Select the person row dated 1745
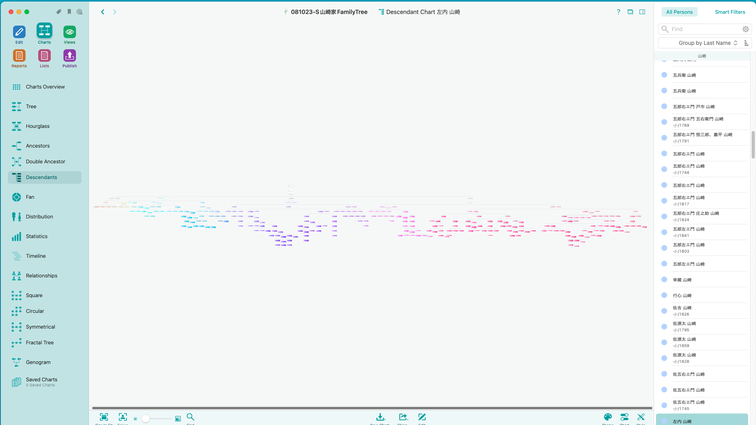The image size is (756, 425). 702,405
